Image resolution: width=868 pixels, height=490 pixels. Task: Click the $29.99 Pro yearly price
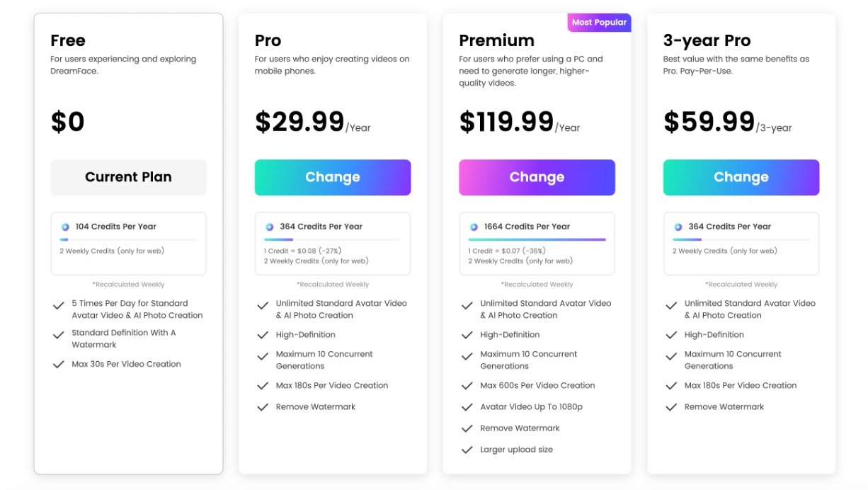299,122
